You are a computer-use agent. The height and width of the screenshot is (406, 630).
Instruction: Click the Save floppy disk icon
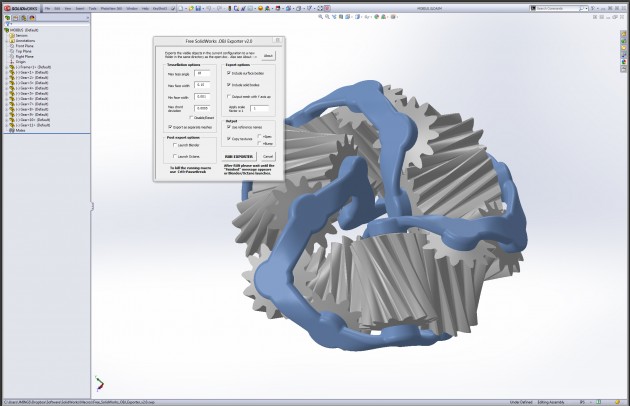pyautogui.click(x=198, y=8)
